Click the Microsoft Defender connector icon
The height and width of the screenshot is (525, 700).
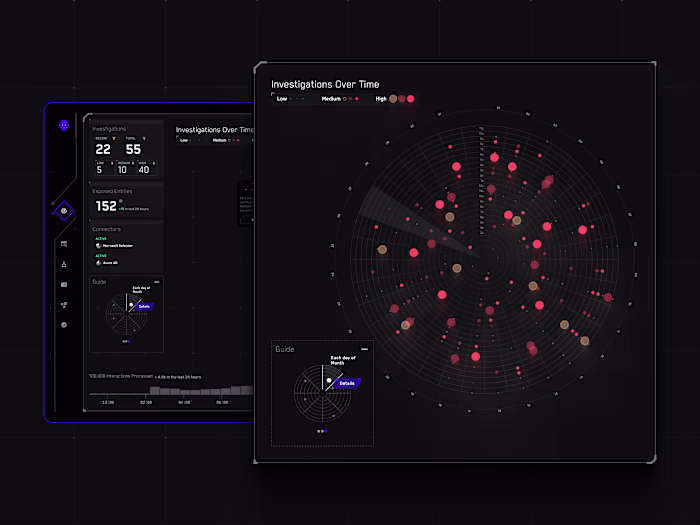[99, 246]
